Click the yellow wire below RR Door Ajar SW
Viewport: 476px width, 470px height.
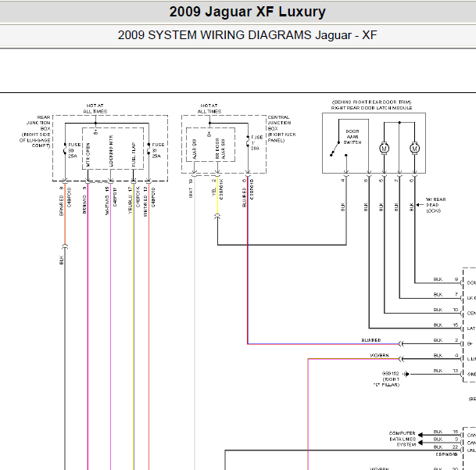217,196
